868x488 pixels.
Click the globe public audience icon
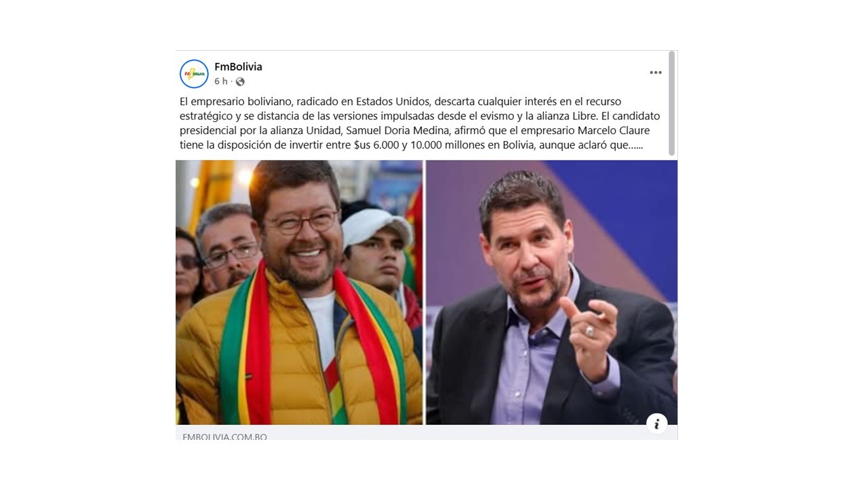(240, 81)
